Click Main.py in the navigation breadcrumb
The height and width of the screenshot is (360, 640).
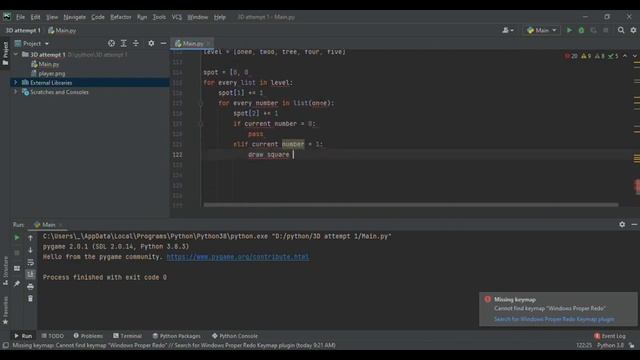(x=62, y=30)
